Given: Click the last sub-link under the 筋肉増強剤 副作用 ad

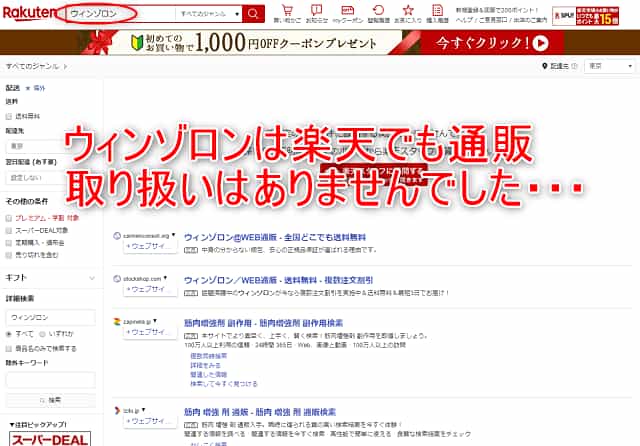Looking at the screenshot, I should coord(224,384).
